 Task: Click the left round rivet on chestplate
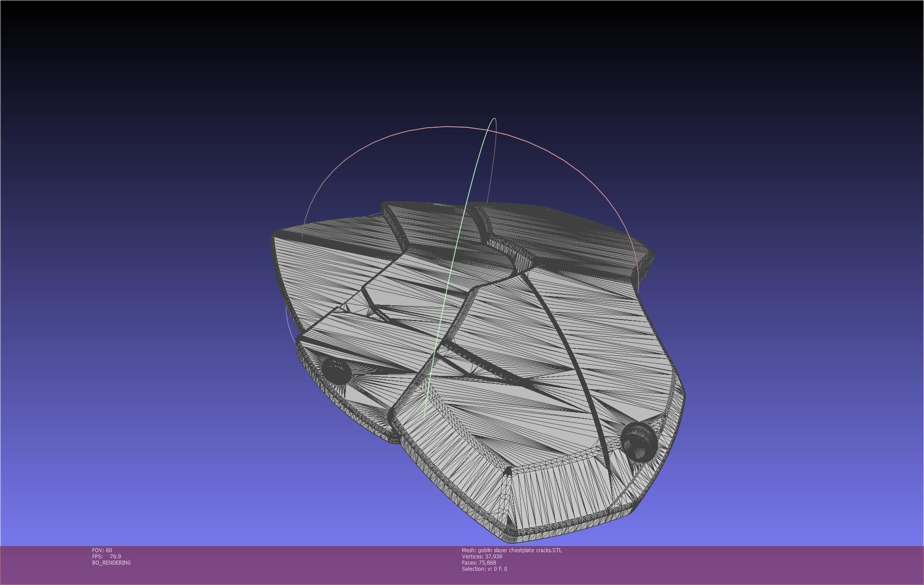[x=337, y=371]
